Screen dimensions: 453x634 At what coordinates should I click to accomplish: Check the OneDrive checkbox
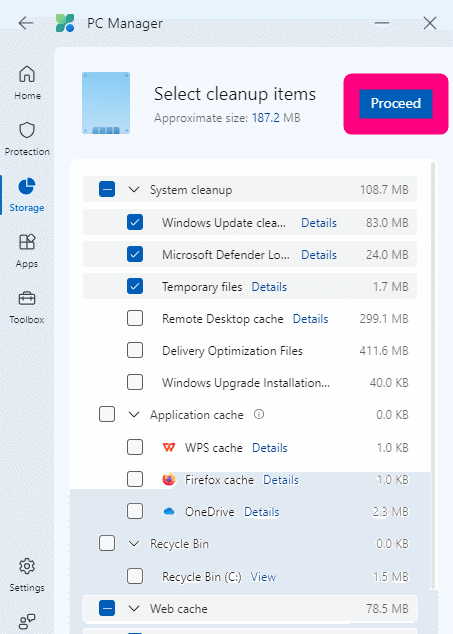(135, 511)
